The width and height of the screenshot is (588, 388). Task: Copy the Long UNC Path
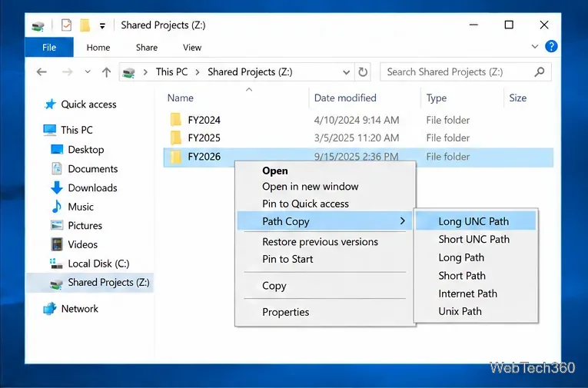pyautogui.click(x=476, y=221)
